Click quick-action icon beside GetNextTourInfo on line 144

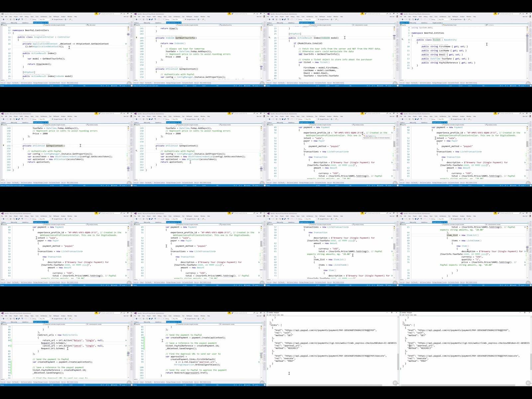click(136, 38)
